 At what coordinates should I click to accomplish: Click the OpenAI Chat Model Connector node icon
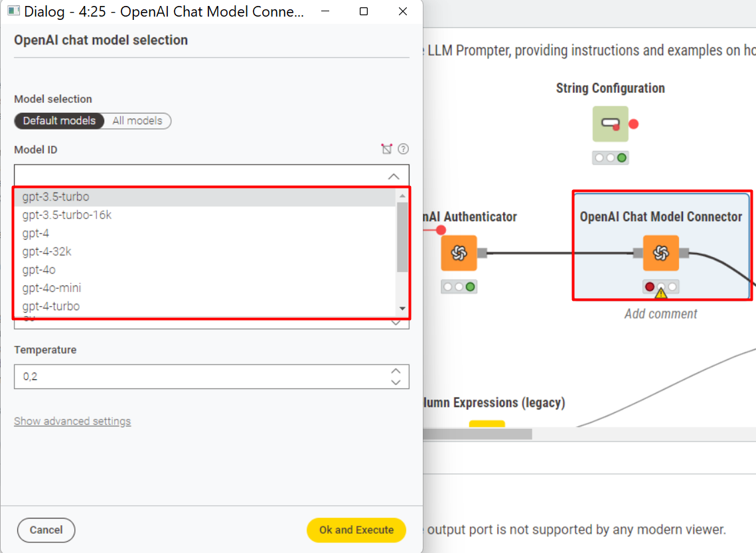click(x=660, y=253)
